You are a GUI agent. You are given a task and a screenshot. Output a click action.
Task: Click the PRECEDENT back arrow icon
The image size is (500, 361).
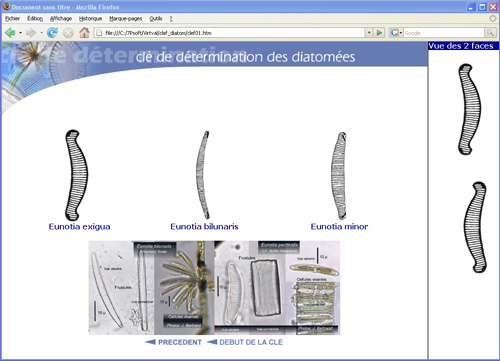pos(150,342)
